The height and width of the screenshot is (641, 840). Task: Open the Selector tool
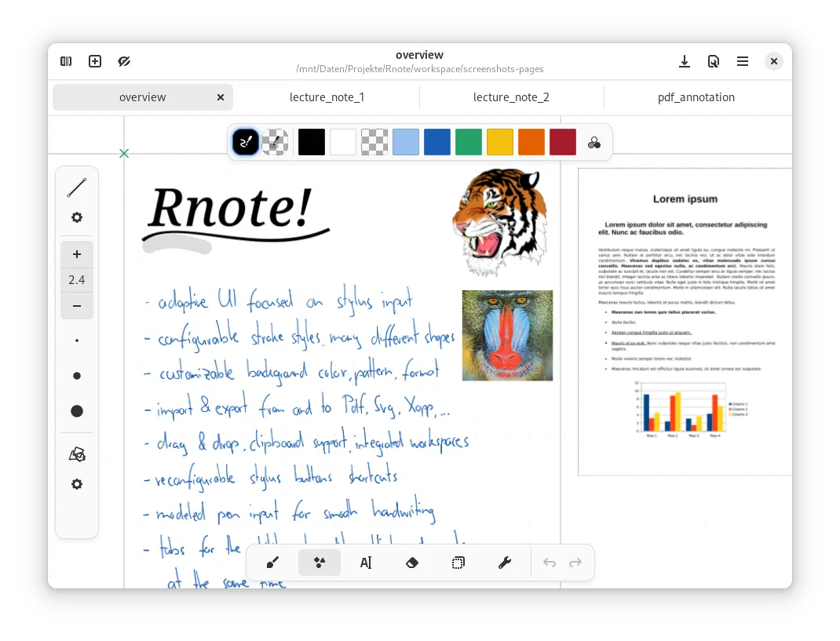click(458, 563)
